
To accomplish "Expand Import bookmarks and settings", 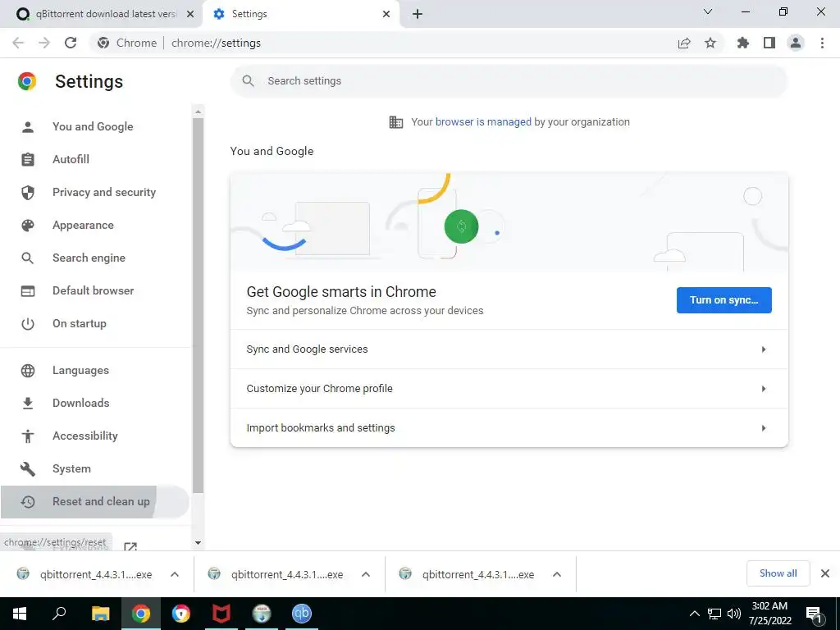I will [x=509, y=428].
